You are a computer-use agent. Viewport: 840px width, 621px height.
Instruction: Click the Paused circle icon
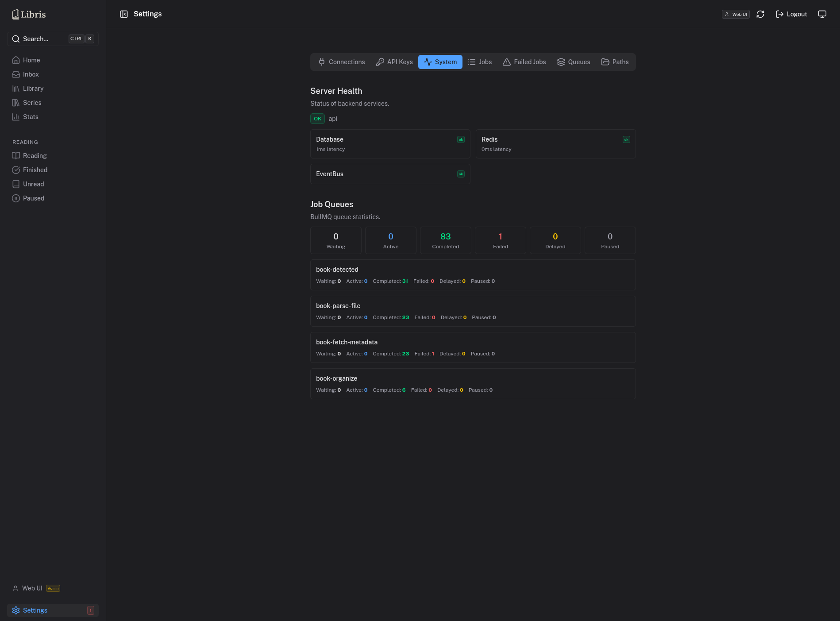16,198
